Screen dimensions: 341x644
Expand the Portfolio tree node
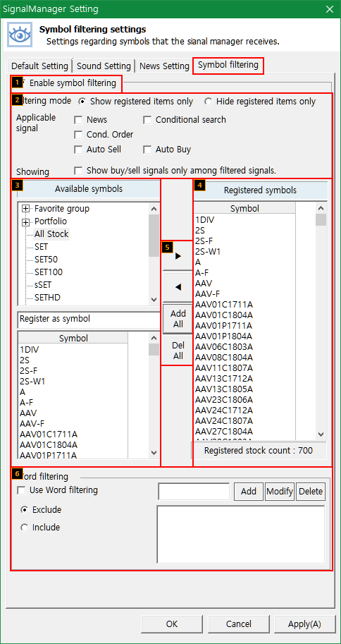coord(26,221)
